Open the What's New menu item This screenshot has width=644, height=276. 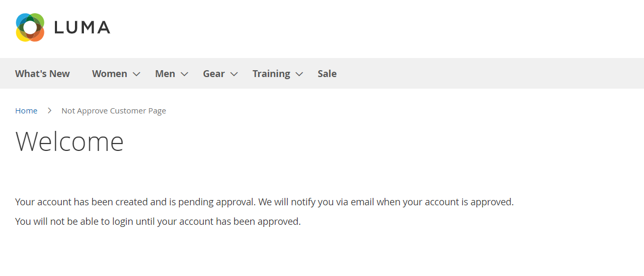point(42,74)
